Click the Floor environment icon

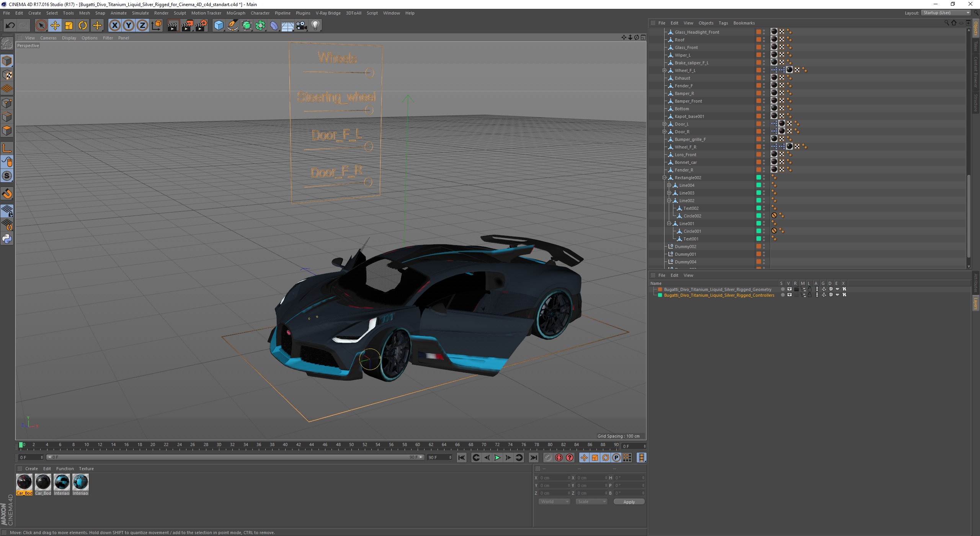click(288, 26)
